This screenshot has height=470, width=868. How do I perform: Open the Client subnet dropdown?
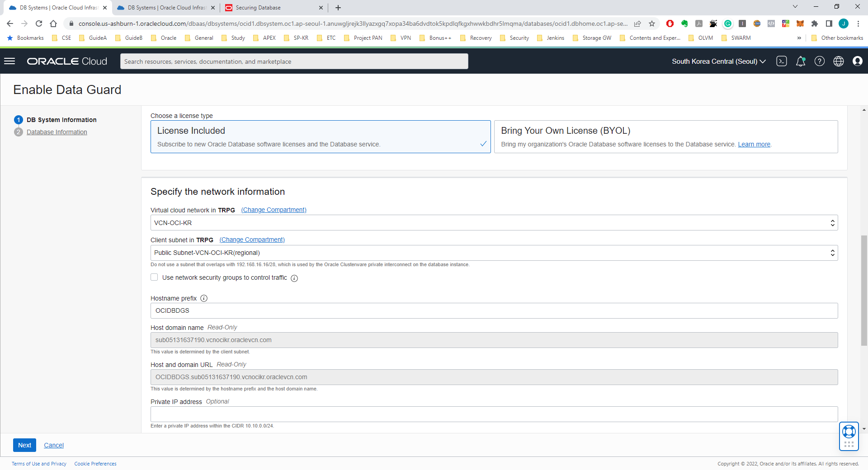pyautogui.click(x=494, y=253)
